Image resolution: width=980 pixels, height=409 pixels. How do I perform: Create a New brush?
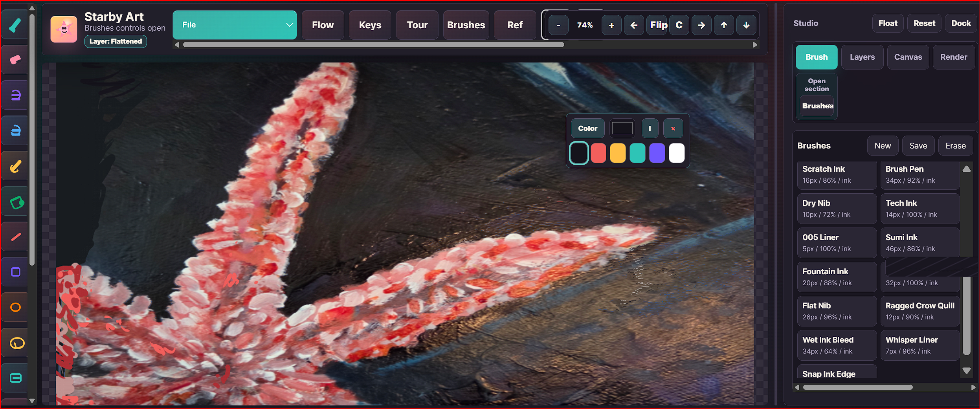point(883,146)
